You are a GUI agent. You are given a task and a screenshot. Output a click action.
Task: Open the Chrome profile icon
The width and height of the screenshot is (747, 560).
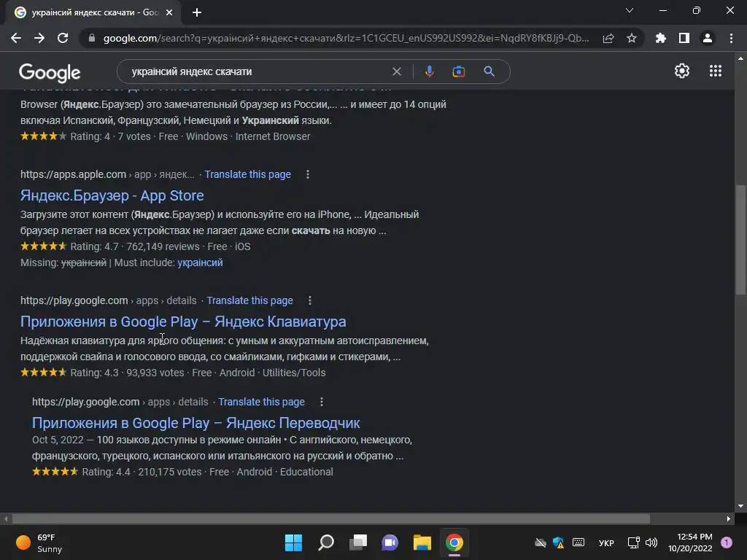tap(708, 38)
